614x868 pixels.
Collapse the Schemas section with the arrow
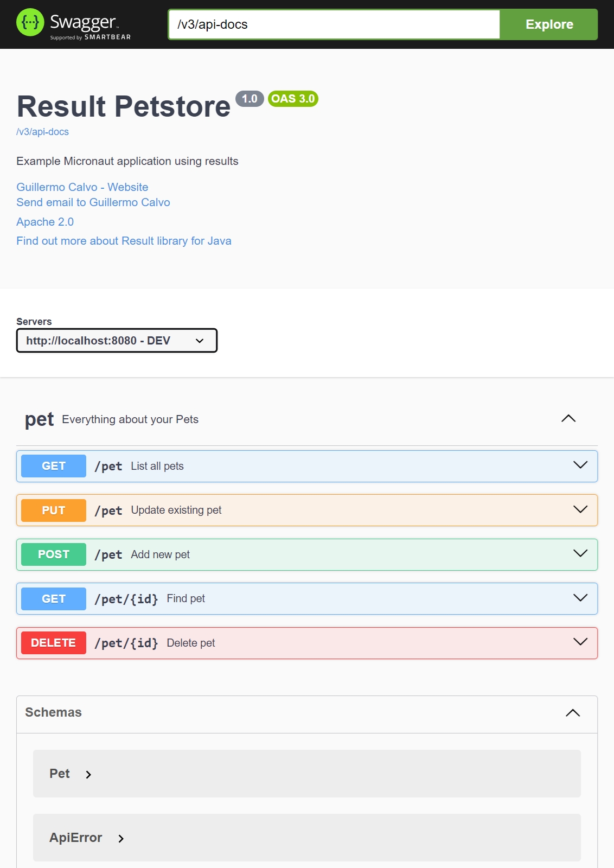[572, 713]
